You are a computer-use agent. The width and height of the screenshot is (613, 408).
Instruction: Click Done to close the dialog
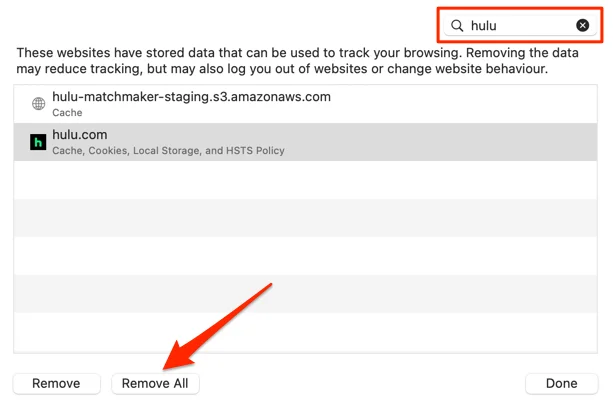point(561,383)
